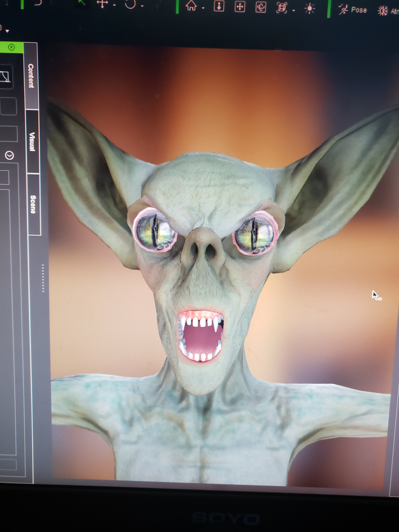Open the Scene tab

[33, 204]
